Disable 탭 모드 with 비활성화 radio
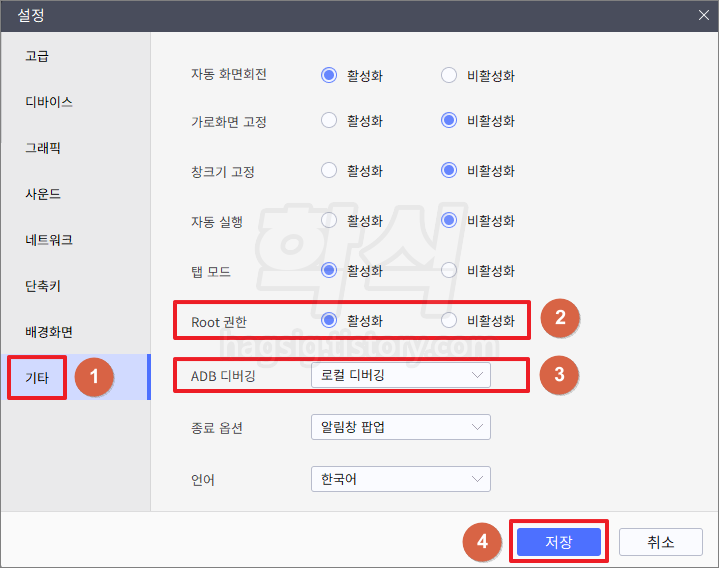Image resolution: width=719 pixels, height=568 pixels. 448,270
